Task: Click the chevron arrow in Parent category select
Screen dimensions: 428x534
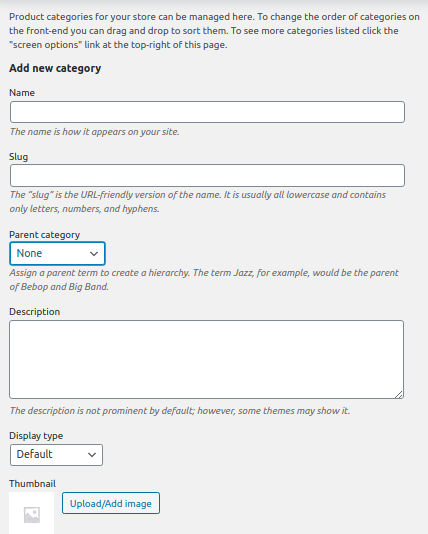Action: (94, 254)
